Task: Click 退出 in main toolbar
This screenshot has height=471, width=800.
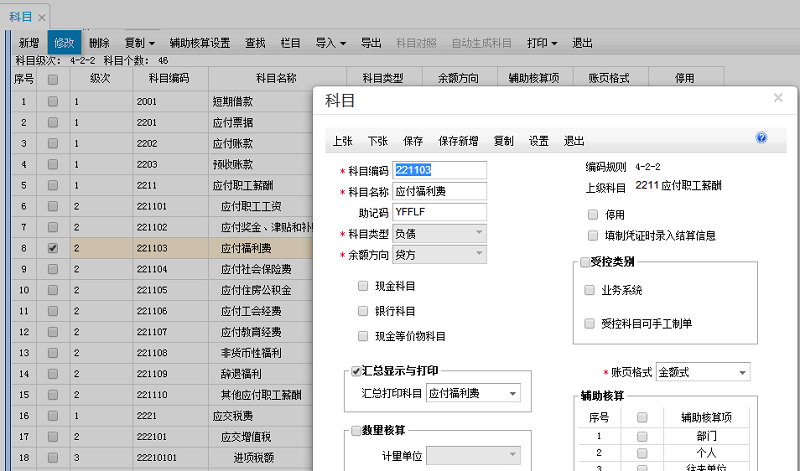Action: (x=582, y=43)
